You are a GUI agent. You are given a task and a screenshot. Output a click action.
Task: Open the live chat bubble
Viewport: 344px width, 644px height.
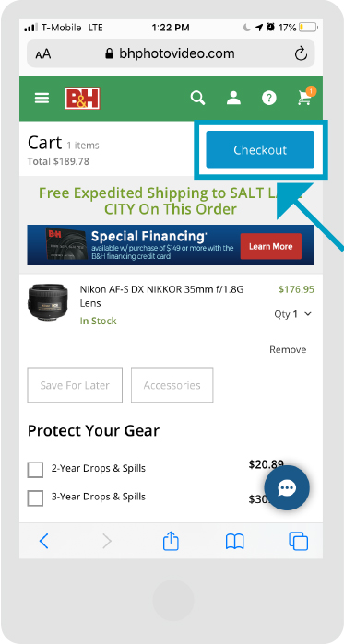tap(287, 487)
